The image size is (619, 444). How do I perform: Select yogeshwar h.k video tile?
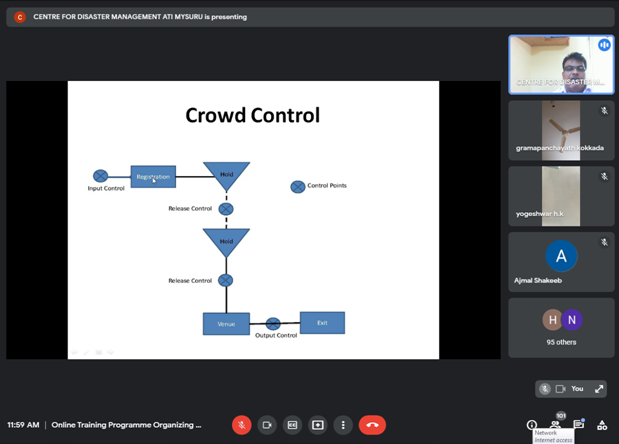pos(561,196)
